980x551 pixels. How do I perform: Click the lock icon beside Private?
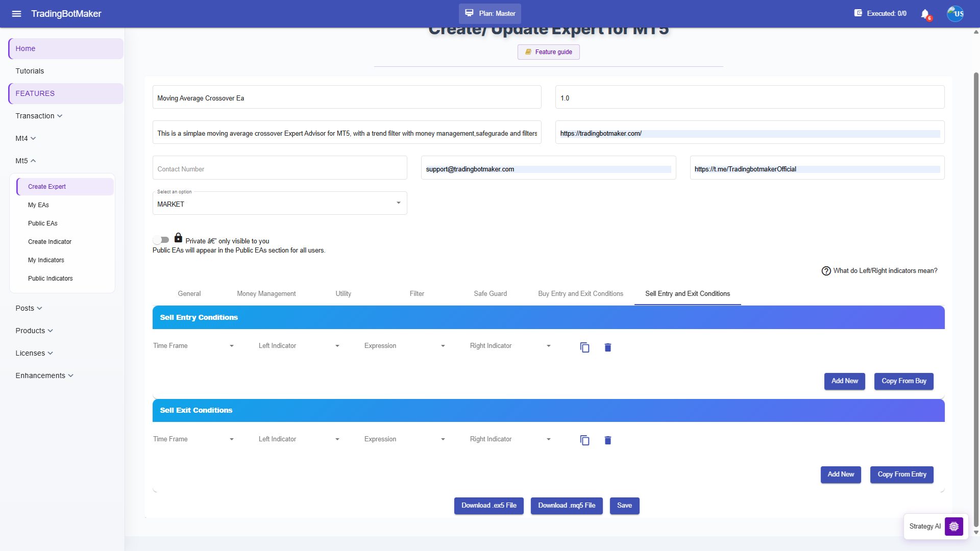pos(178,238)
